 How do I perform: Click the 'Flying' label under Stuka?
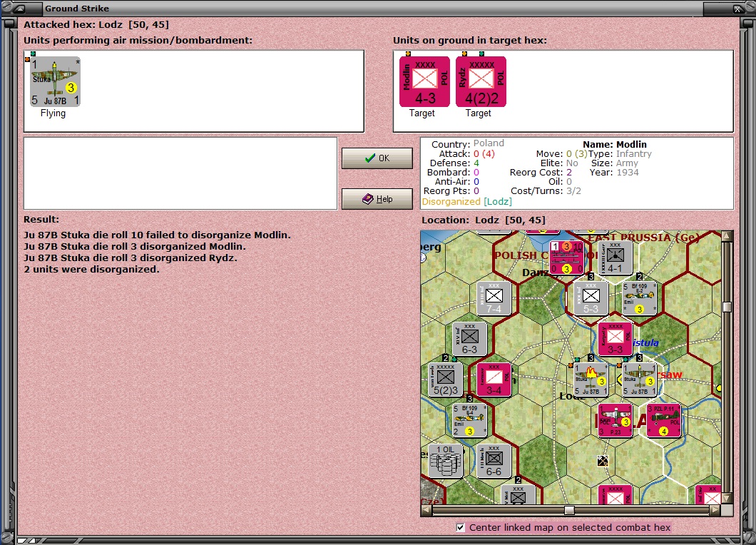53,113
